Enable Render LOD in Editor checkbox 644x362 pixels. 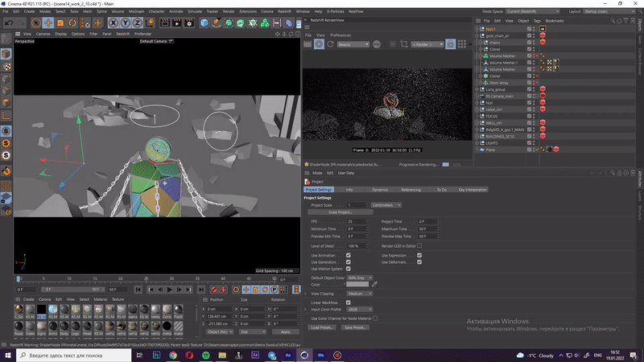(419, 245)
